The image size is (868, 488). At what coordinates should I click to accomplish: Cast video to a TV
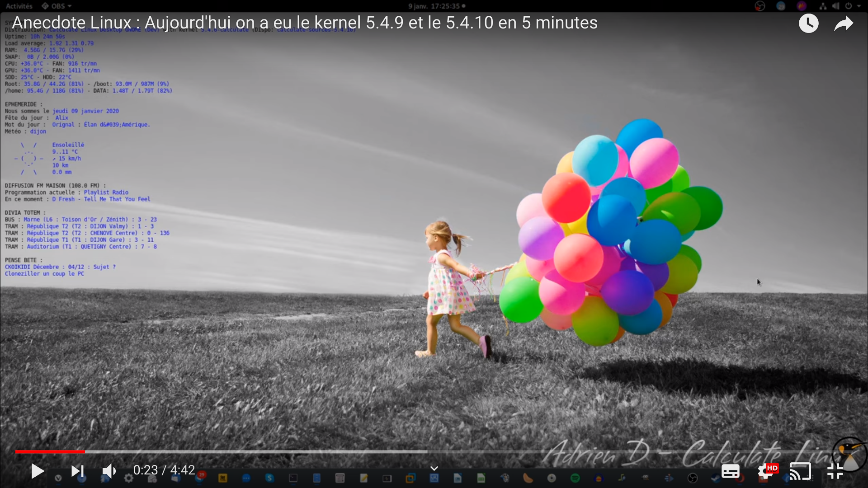tap(800, 471)
